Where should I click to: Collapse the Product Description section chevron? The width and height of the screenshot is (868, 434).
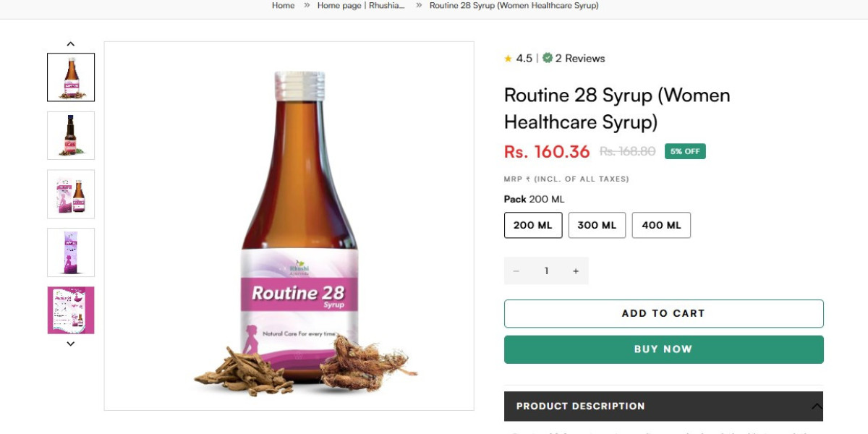(815, 406)
